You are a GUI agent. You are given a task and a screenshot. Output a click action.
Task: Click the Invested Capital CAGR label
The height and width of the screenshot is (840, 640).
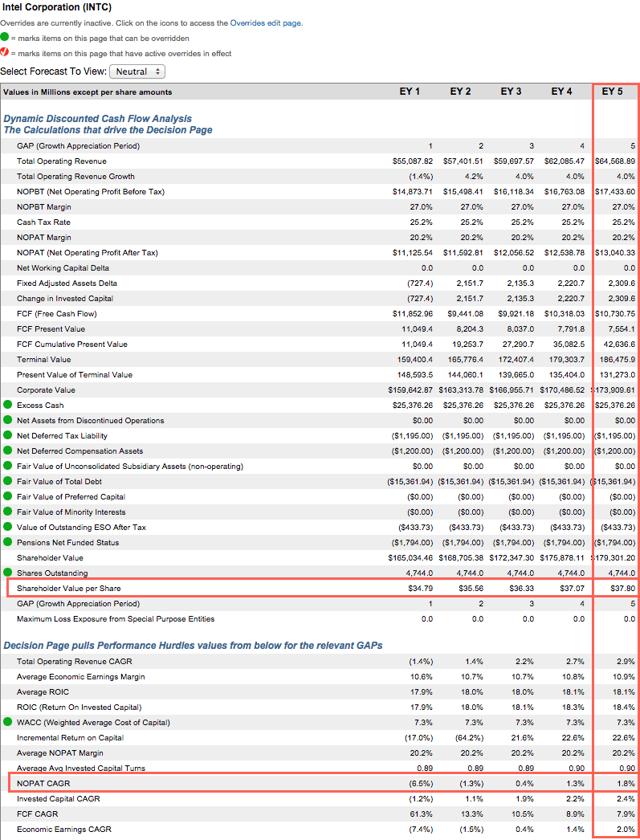point(59,799)
